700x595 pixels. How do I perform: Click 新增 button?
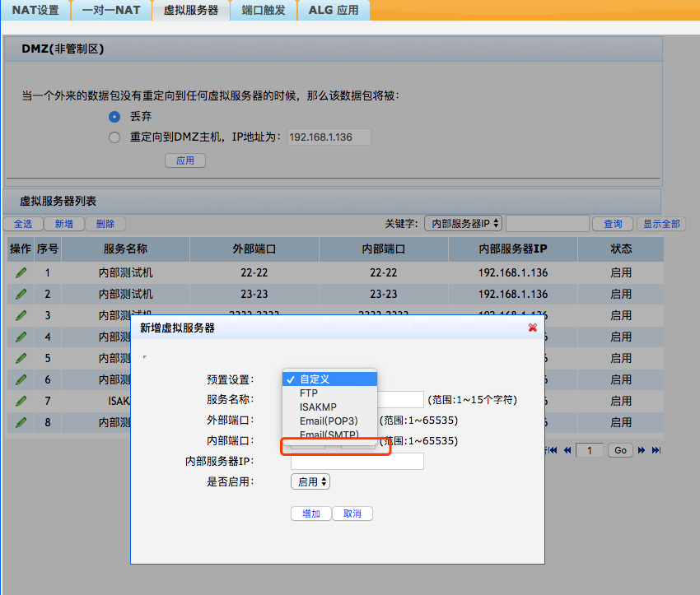64,224
